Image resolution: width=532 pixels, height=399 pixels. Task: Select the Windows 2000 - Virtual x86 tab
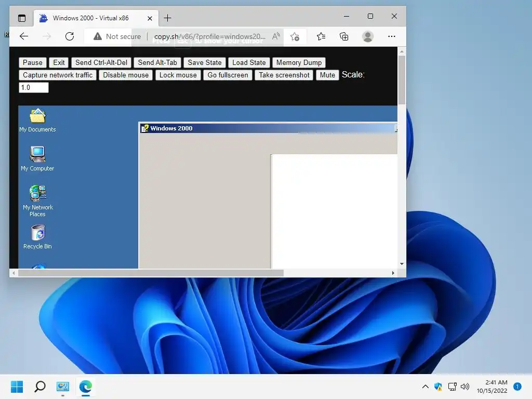(x=96, y=18)
